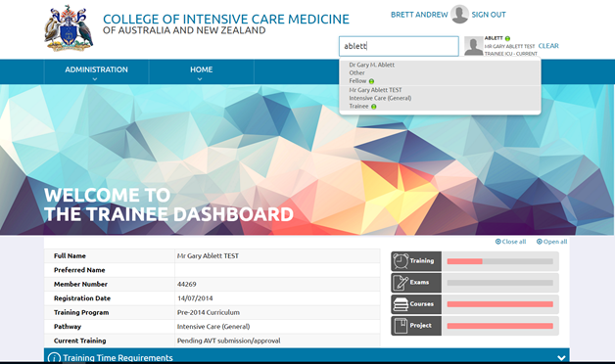
Task: Click the Open all circle icon
Action: click(540, 242)
